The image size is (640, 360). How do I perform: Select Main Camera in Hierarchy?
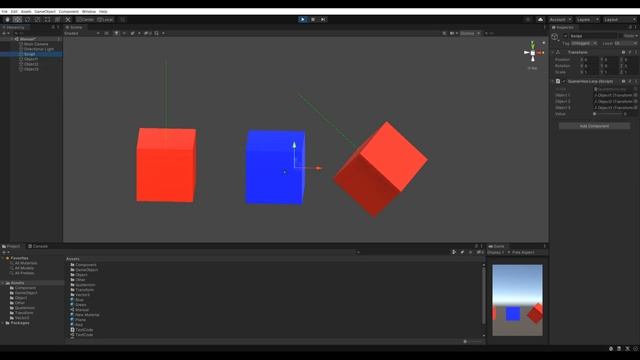[36, 44]
